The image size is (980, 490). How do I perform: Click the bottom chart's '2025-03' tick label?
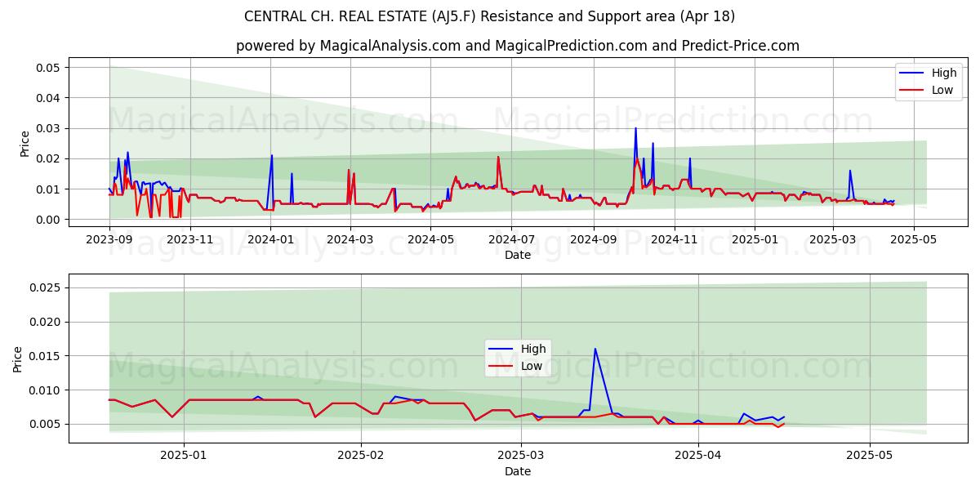(x=520, y=456)
